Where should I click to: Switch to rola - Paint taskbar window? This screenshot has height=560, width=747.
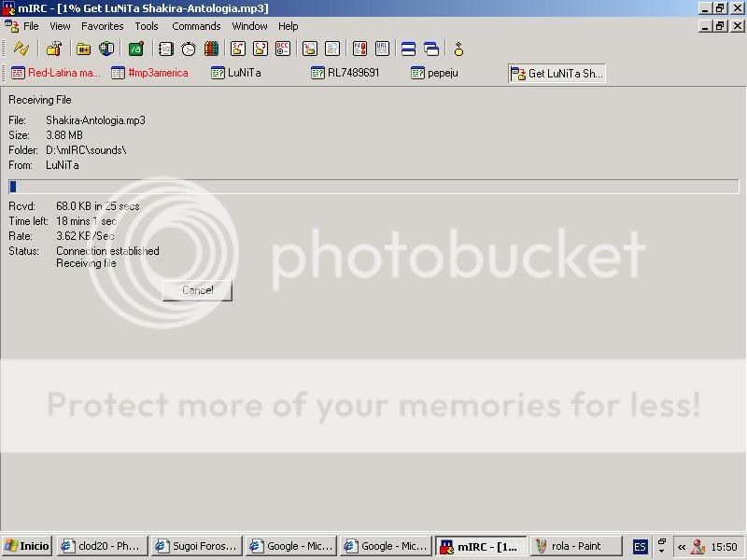[x=575, y=546]
